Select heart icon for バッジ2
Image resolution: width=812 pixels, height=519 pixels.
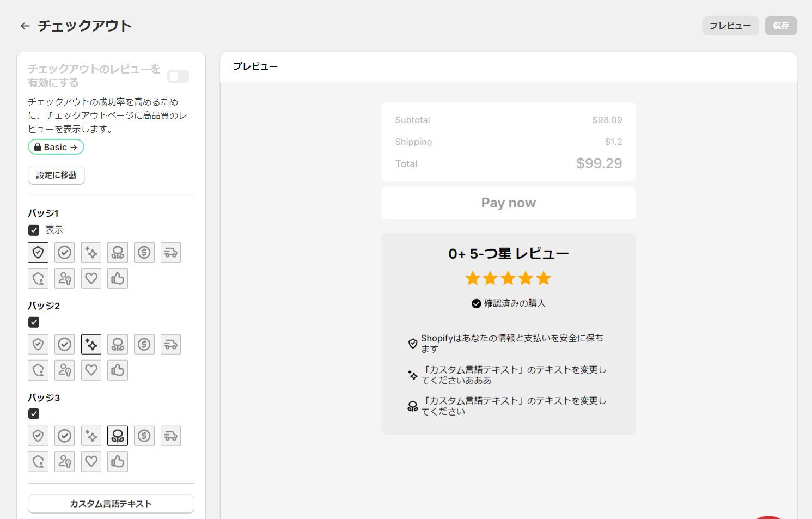(x=91, y=370)
